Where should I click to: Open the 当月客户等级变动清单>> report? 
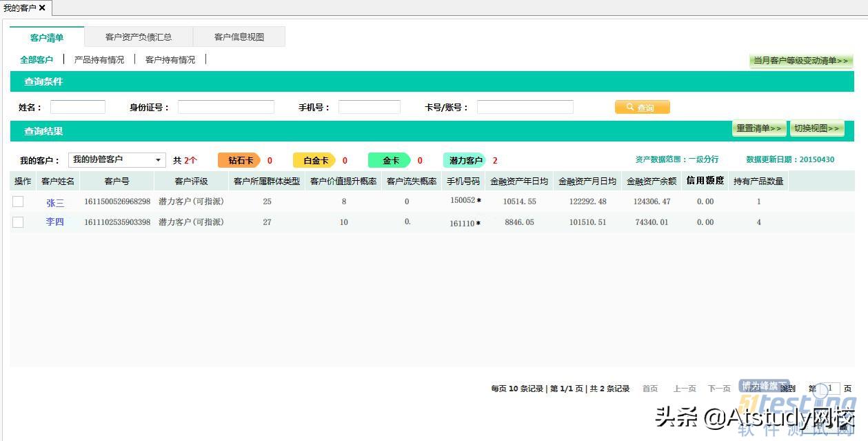(x=800, y=61)
